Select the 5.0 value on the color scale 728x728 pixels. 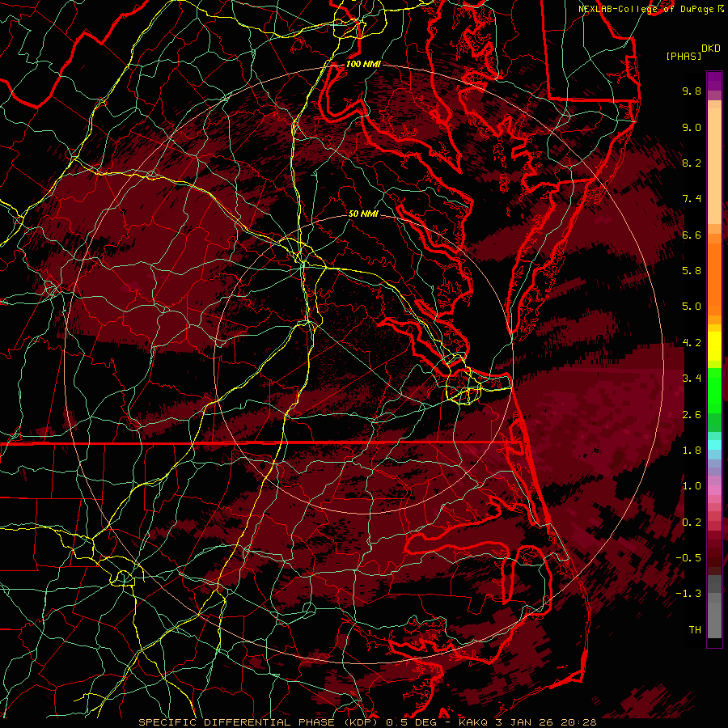(692, 307)
